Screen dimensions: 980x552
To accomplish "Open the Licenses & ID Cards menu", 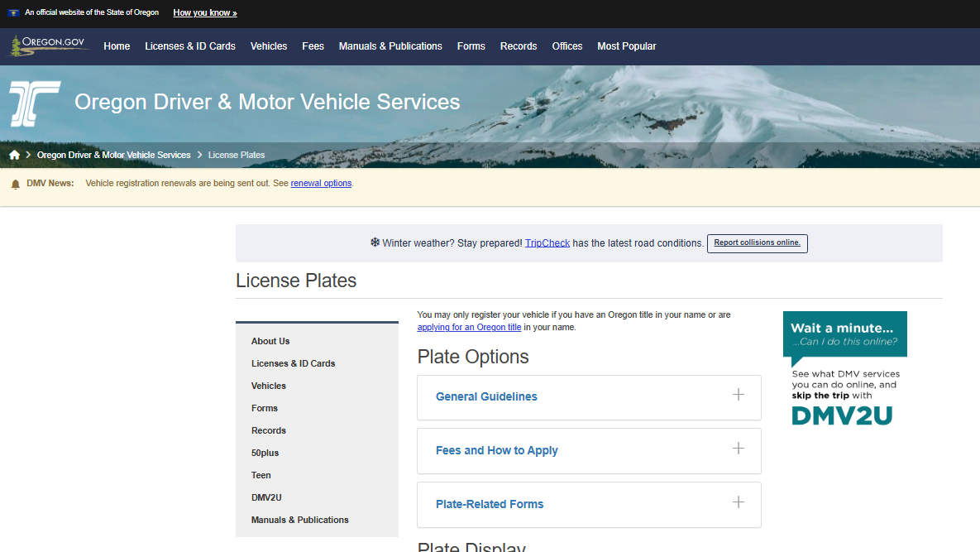I will (x=190, y=46).
